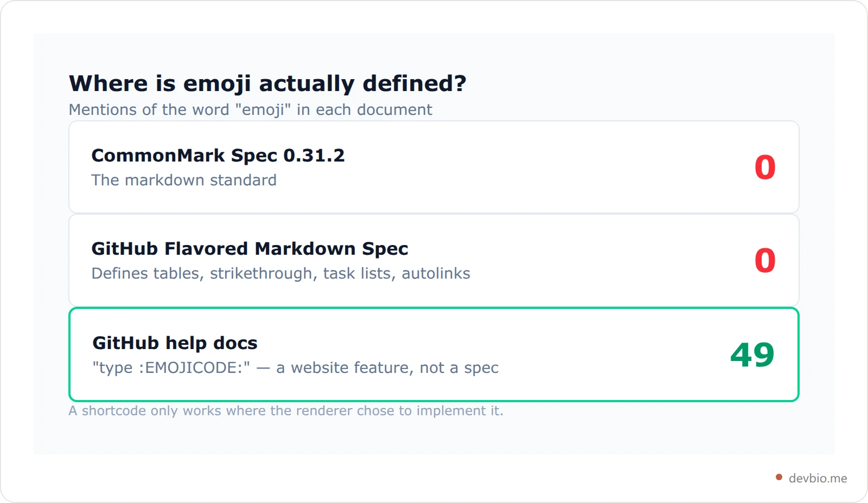Screen dimensions: 868x503
Task: Click "Defines tables, strikethrough, task lists, autolinks" text
Action: [x=280, y=273]
